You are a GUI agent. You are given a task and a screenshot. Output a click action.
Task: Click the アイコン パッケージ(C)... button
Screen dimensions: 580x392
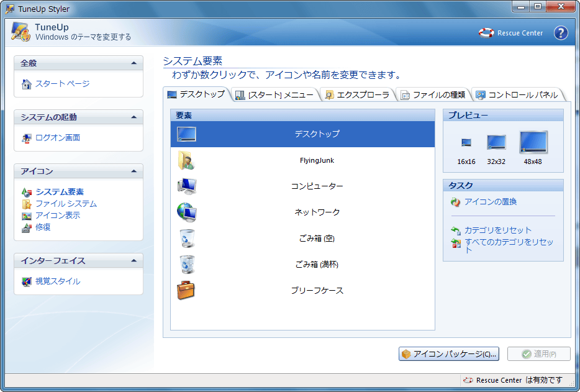[x=449, y=354]
